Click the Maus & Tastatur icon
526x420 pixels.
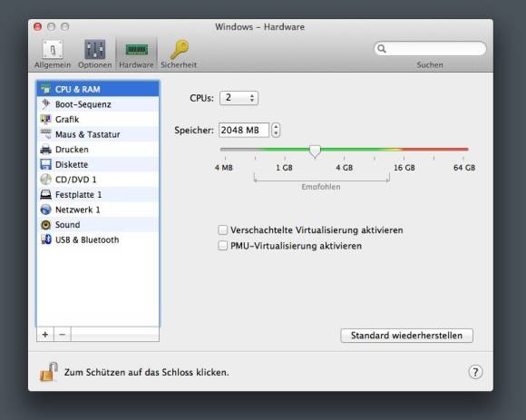[45, 134]
